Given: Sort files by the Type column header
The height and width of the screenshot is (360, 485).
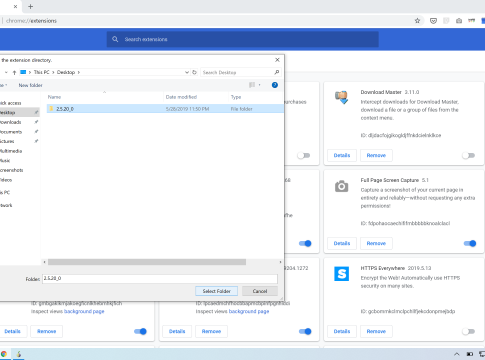Looking at the screenshot, I should 236,97.
